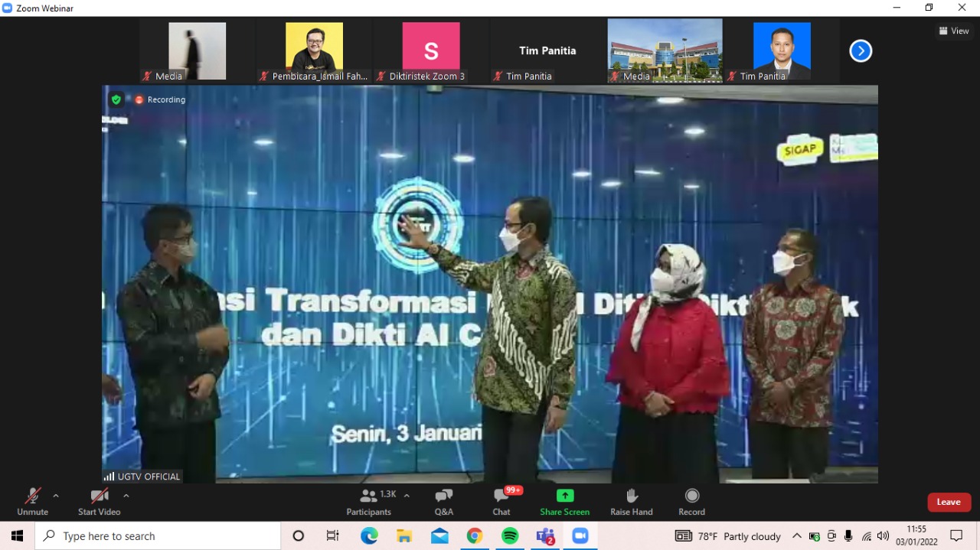980x550 pixels.
Task: Open the Q&A window
Action: [x=443, y=501]
